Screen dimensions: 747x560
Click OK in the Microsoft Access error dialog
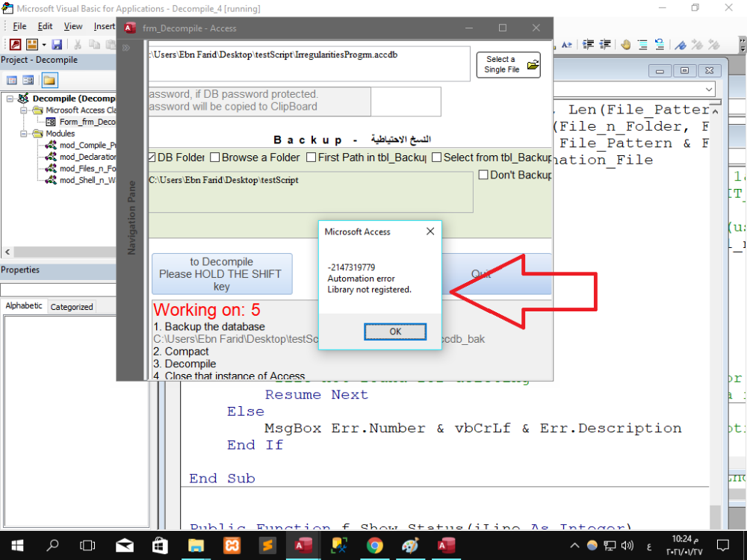click(x=395, y=332)
